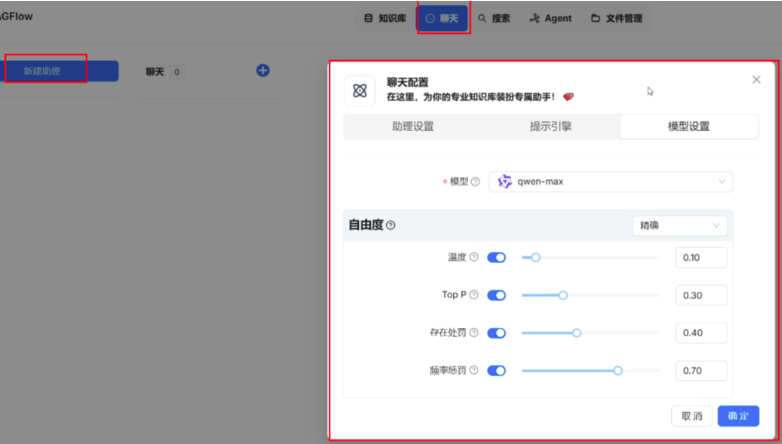This screenshot has width=782, height=444.
Task: Click the help icon next to 频率惩罚
Action: [474, 371]
